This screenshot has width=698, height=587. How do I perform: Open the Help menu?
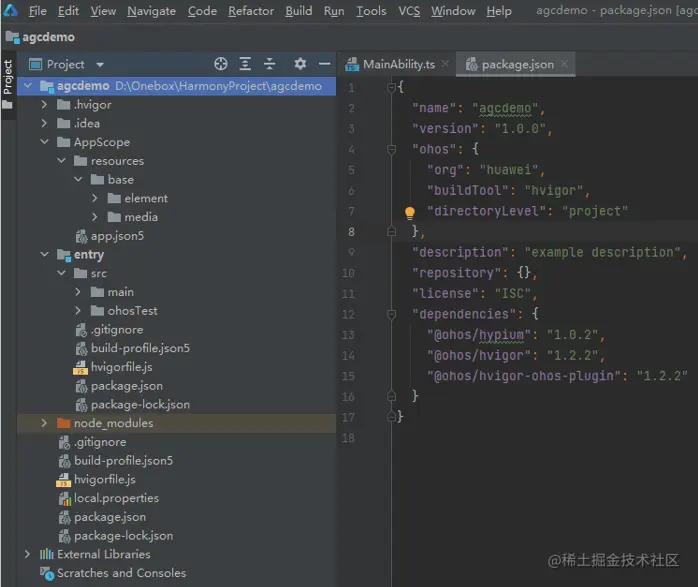pos(499,11)
